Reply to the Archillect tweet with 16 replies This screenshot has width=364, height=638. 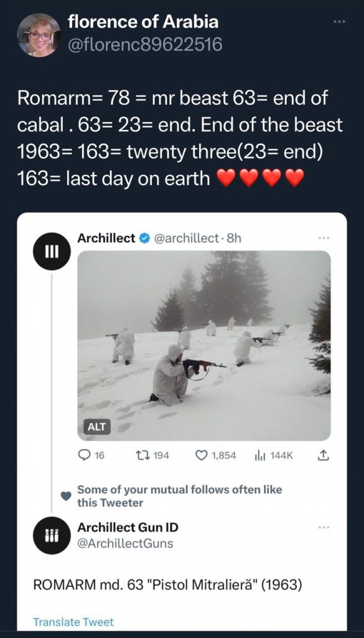click(91, 455)
